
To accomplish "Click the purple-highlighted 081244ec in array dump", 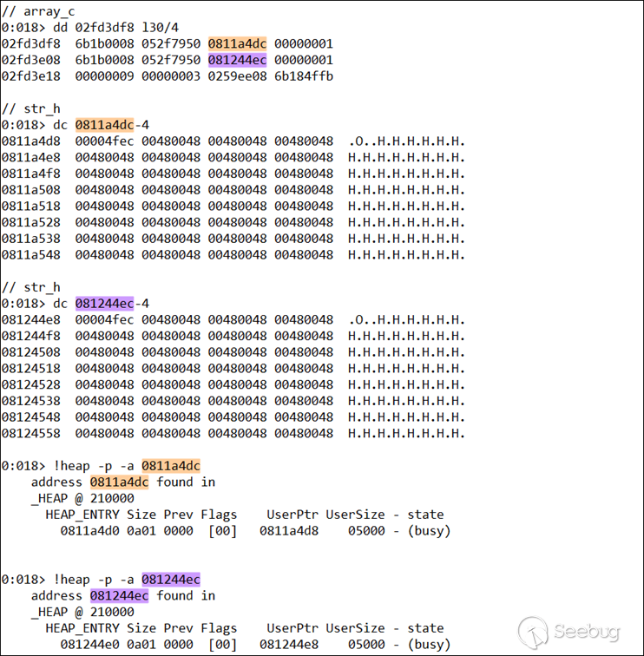I will tap(237, 60).
